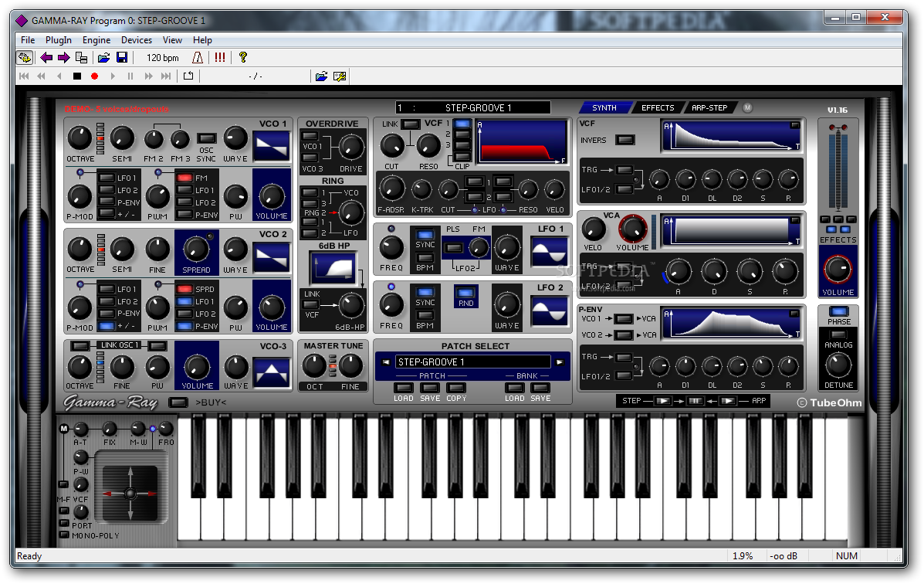
Task: Toggle the PHASE switch
Action: tap(838, 311)
